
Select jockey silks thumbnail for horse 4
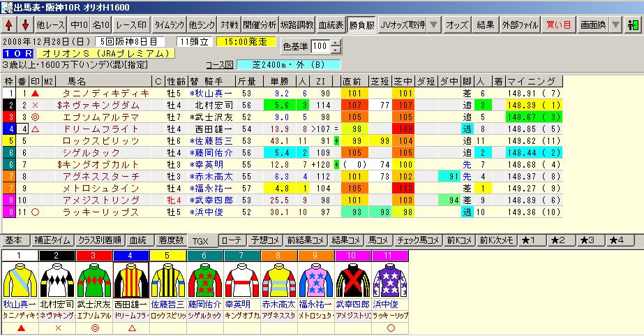[x=130, y=279]
